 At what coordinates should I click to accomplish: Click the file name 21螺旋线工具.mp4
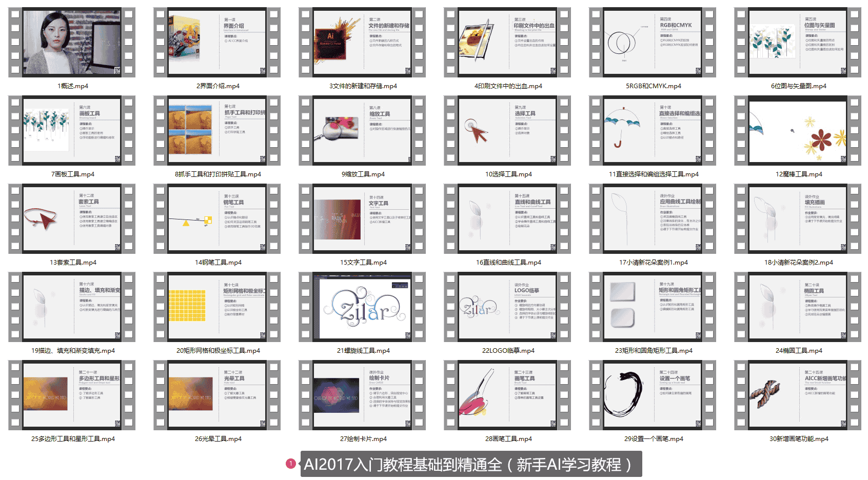(x=363, y=351)
